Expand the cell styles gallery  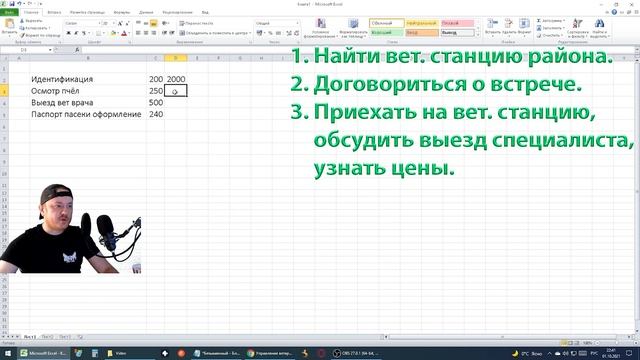click(478, 35)
